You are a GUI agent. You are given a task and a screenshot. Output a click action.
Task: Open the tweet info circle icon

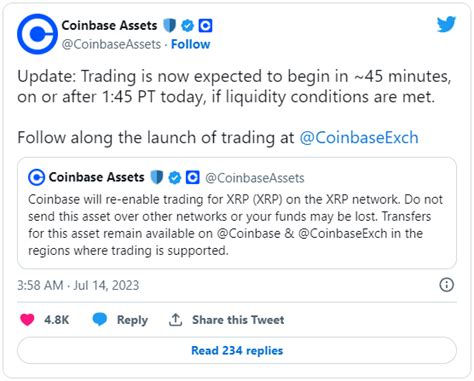pos(446,285)
